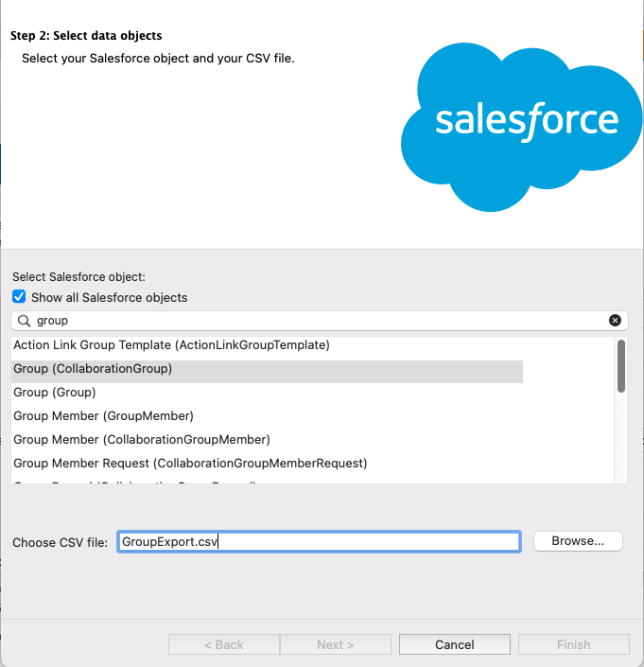Return to previous step via Back
This screenshot has width=644, height=667.
[224, 644]
